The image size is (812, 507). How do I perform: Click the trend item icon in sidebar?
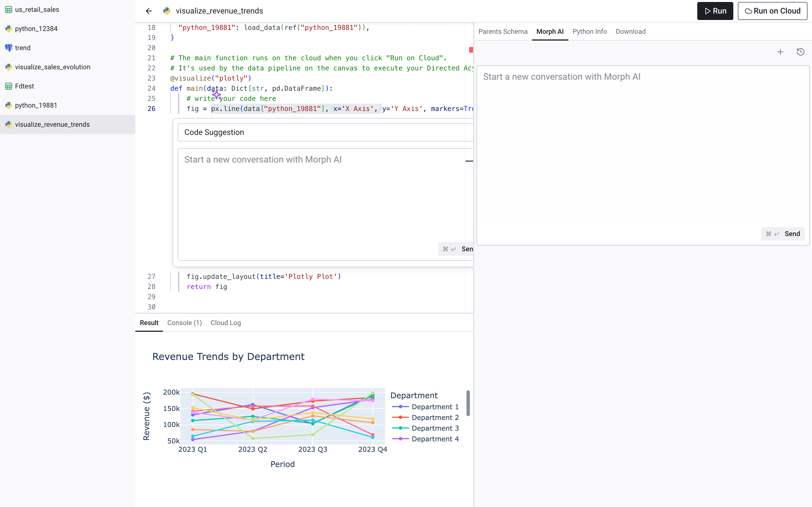pyautogui.click(x=8, y=47)
